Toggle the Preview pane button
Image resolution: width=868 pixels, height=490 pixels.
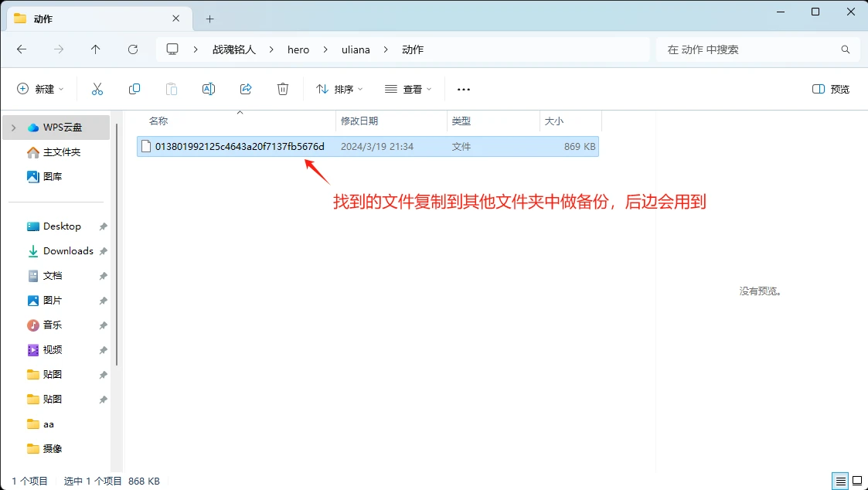tap(831, 90)
